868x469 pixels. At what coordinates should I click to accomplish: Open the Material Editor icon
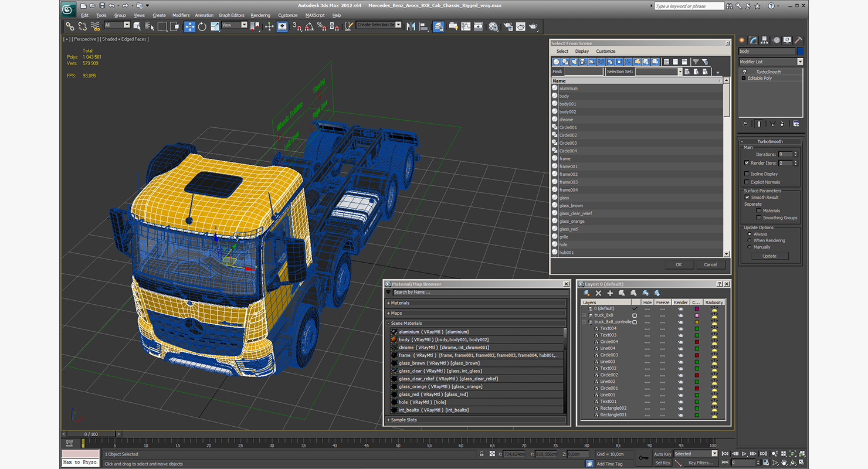pyautogui.click(x=493, y=26)
